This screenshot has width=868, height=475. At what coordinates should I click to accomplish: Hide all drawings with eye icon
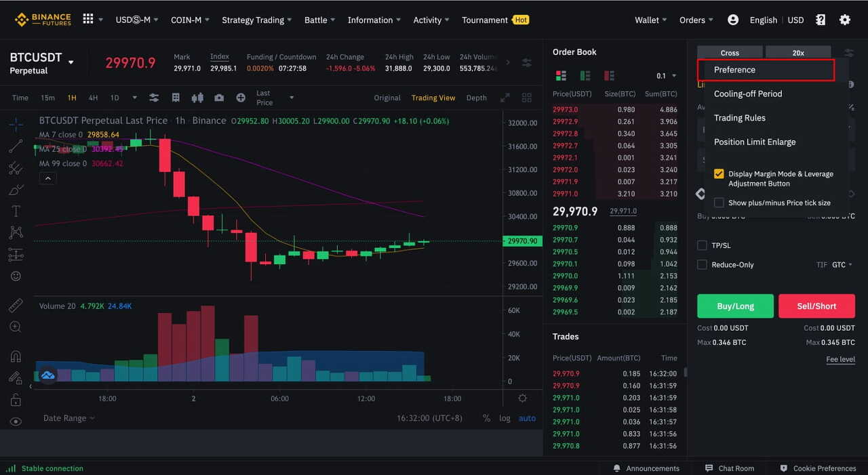(x=16, y=421)
